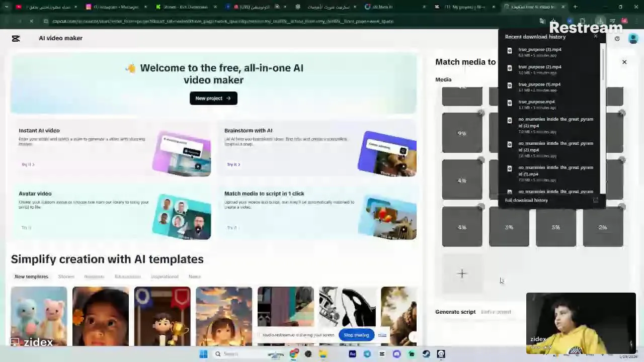Click open-in-new-tab icon beside Full download history
This screenshot has height=362, width=644.
tap(595, 200)
